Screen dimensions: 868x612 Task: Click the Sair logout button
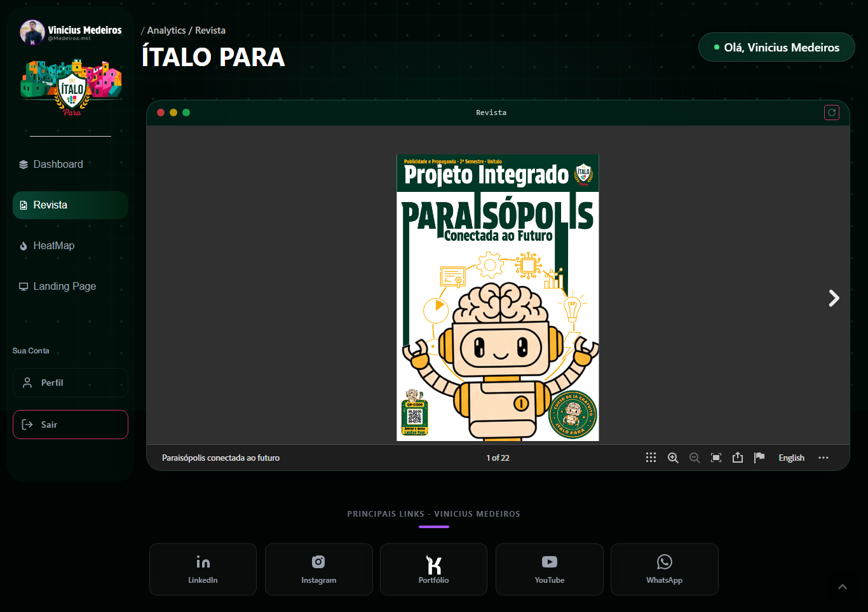[71, 425]
